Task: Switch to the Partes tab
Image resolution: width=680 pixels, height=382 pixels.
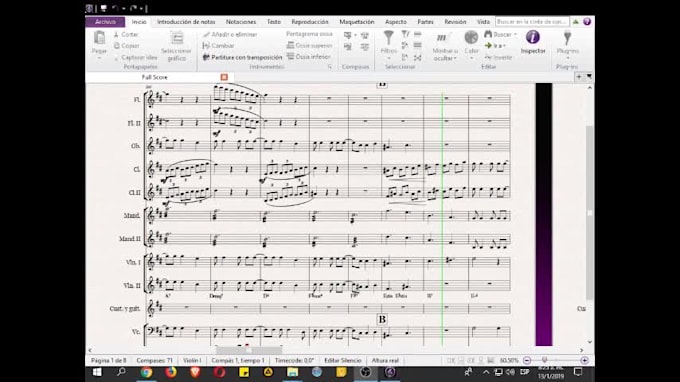Action: [x=425, y=22]
